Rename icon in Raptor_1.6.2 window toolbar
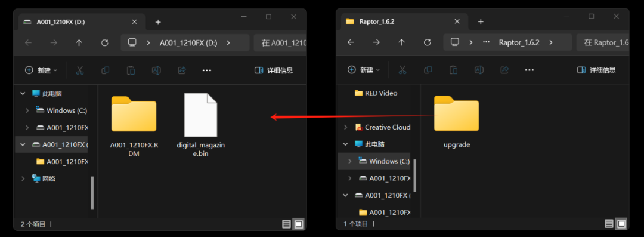 [x=479, y=70]
